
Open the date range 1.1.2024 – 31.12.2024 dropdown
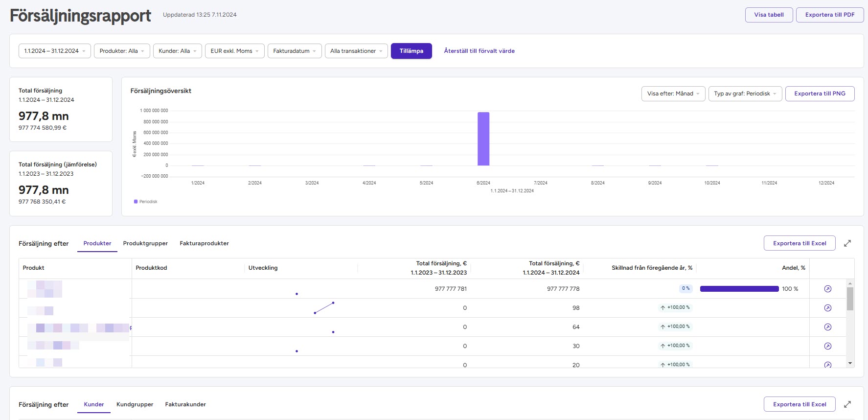(55, 51)
